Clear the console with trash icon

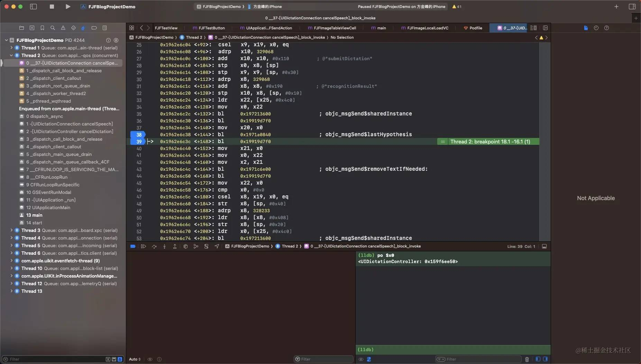coord(527,360)
